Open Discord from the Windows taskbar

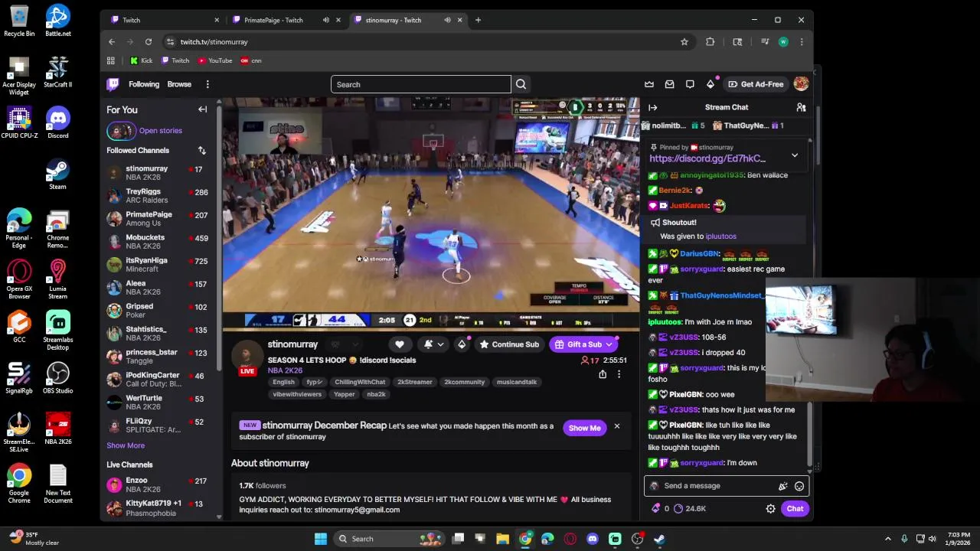point(593,539)
